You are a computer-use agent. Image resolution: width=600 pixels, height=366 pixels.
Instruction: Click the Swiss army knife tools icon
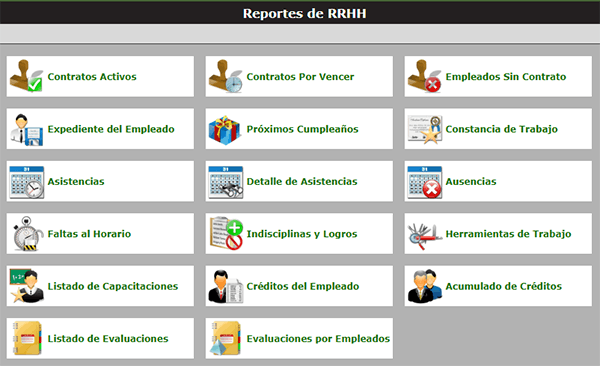[425, 236]
